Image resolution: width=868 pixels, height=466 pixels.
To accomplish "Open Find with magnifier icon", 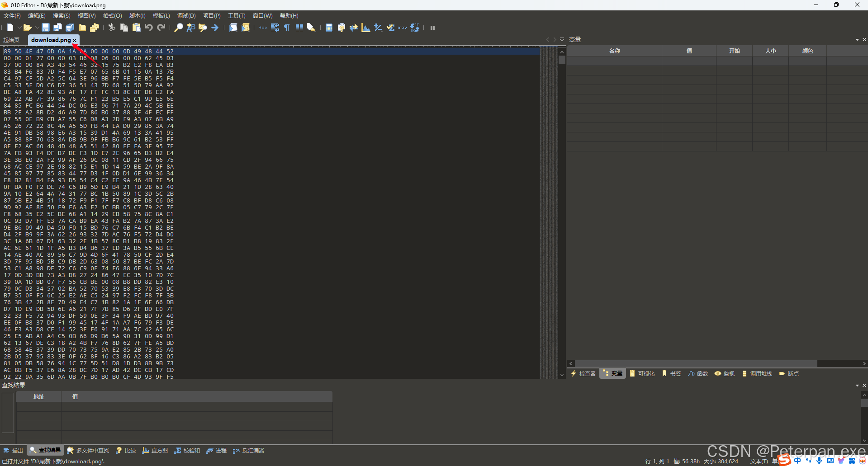I will [x=179, y=28].
